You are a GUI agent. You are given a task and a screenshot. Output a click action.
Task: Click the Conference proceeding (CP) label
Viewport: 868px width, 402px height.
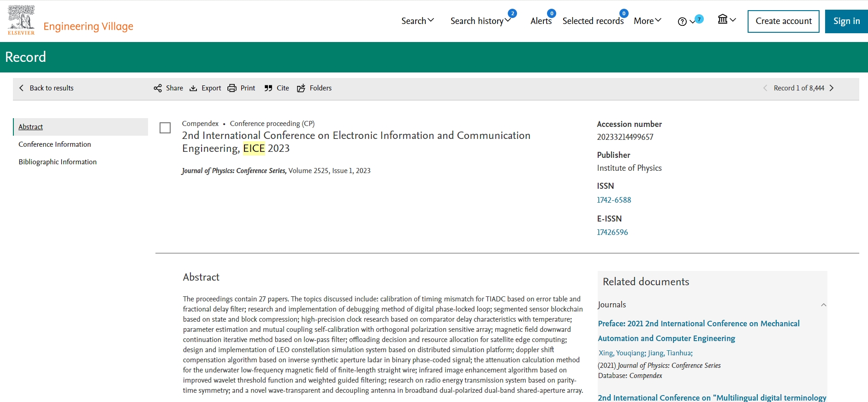[272, 124]
